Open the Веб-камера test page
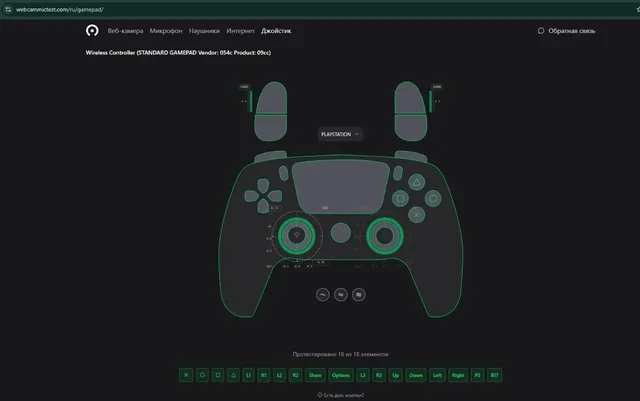 [x=125, y=31]
